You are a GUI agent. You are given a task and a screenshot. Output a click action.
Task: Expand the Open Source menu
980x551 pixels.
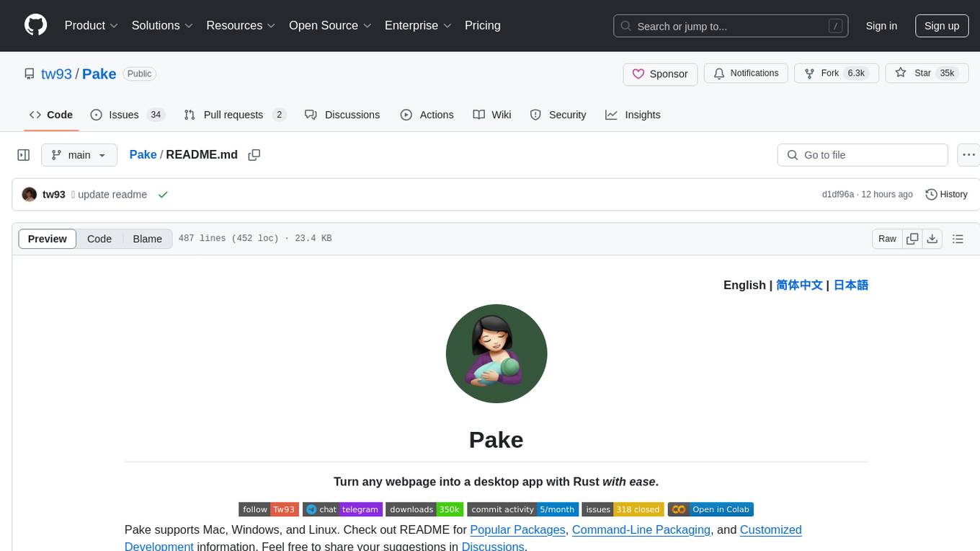pos(330,25)
